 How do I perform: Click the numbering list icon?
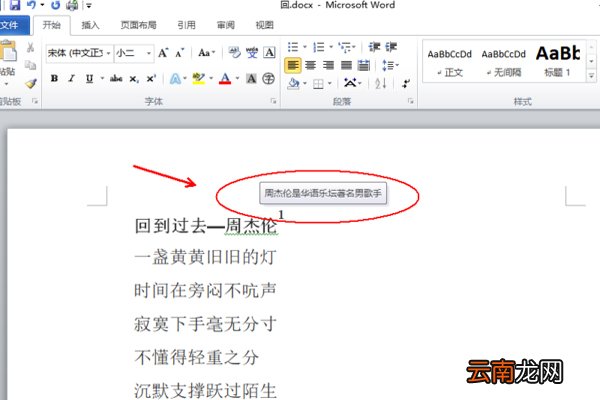coord(319,47)
